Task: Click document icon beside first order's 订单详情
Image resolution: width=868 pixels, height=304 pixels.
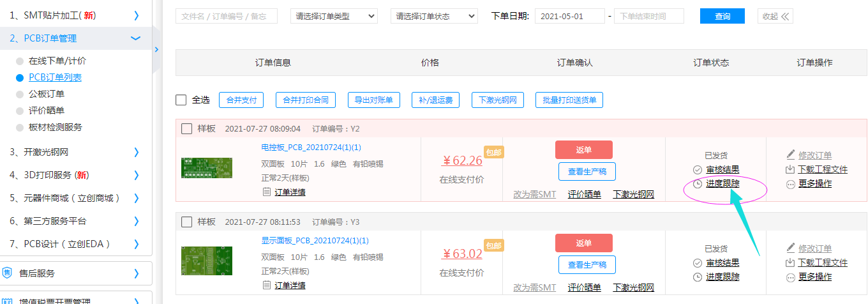Action: 267,192
